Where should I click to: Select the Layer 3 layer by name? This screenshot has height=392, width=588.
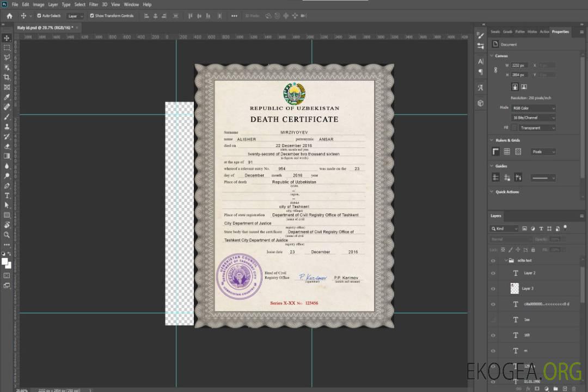[528, 289]
